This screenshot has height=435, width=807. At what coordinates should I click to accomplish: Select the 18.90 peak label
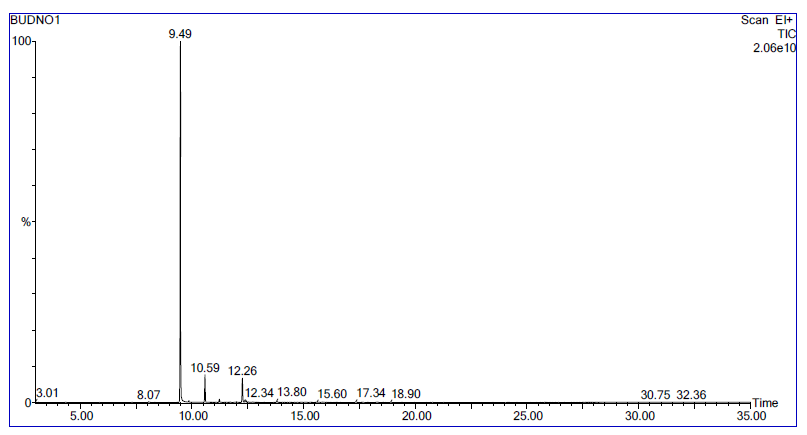click(x=406, y=394)
